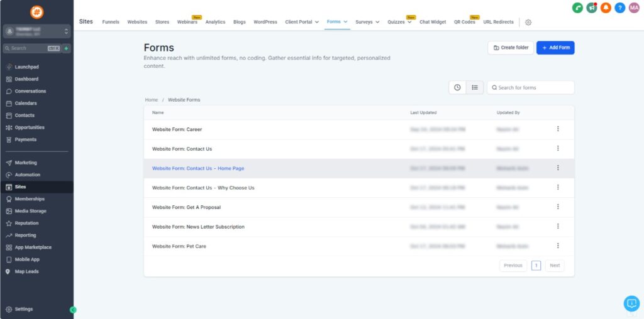This screenshot has height=319, width=644.
Task: Click the blue help question mark icon
Action: click(620, 8)
